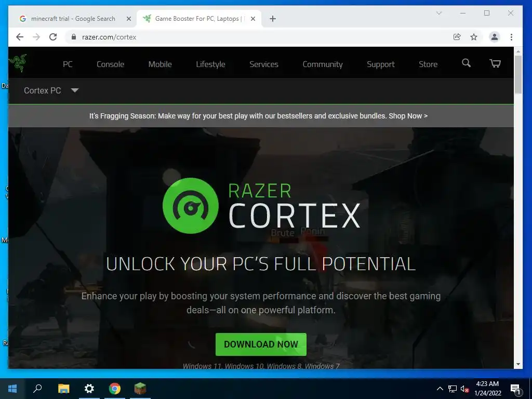
Task: Click the DOWNLOAD NOW button
Action: [x=261, y=344]
